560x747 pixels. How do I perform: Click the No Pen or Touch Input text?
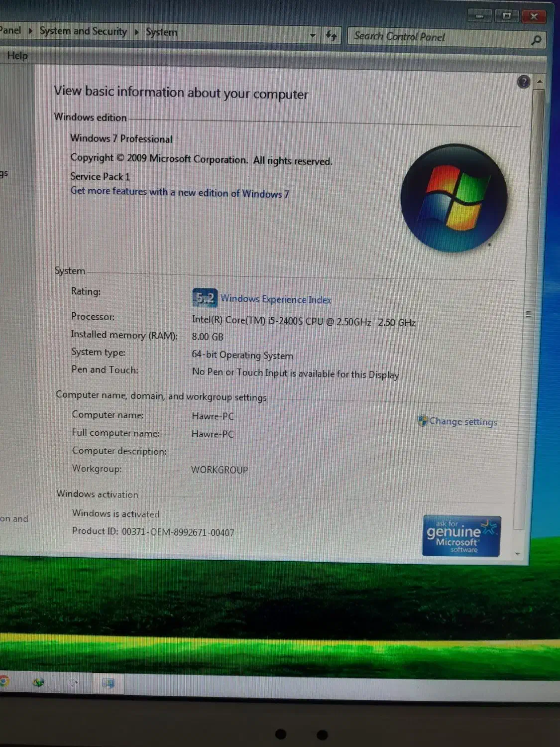296,373
